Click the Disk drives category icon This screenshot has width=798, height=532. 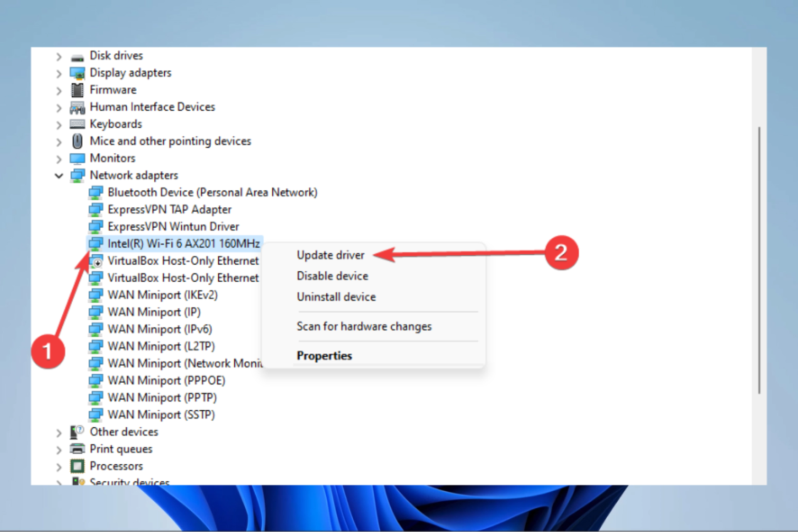pyautogui.click(x=77, y=57)
